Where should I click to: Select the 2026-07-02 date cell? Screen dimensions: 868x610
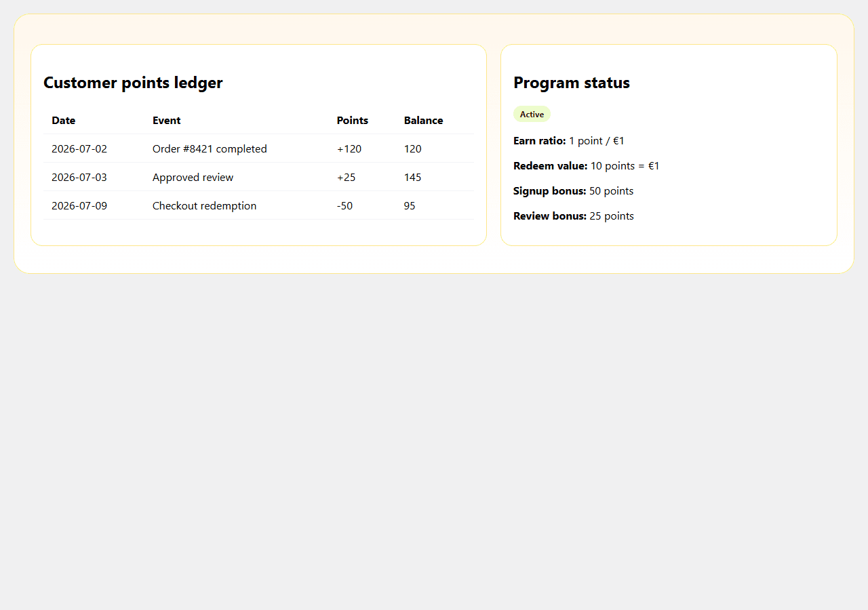79,149
